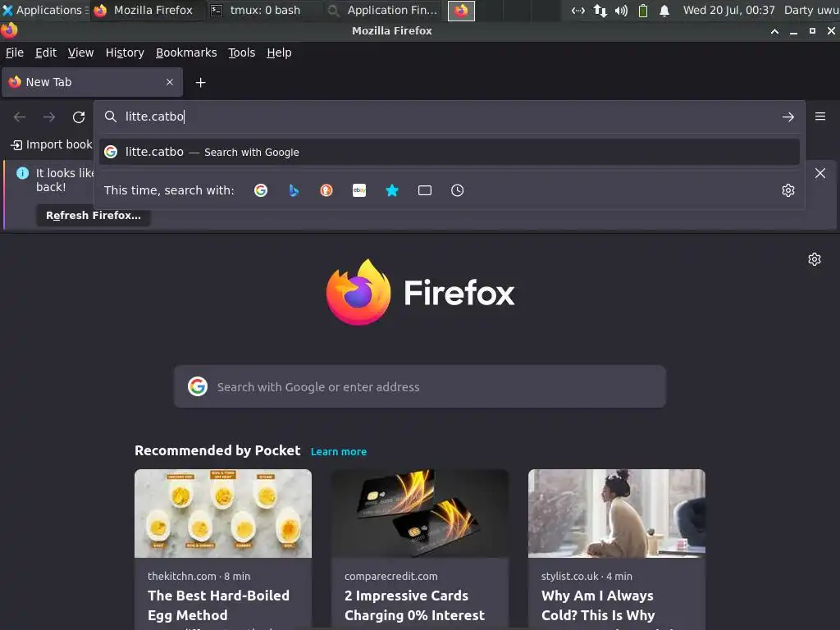The height and width of the screenshot is (630, 840).
Task: Open notifications bell in top panel
Action: tap(664, 11)
